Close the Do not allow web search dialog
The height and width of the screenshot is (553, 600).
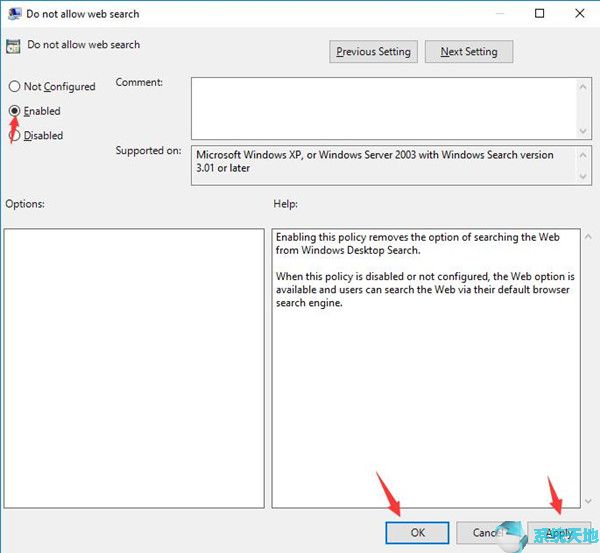(x=580, y=13)
